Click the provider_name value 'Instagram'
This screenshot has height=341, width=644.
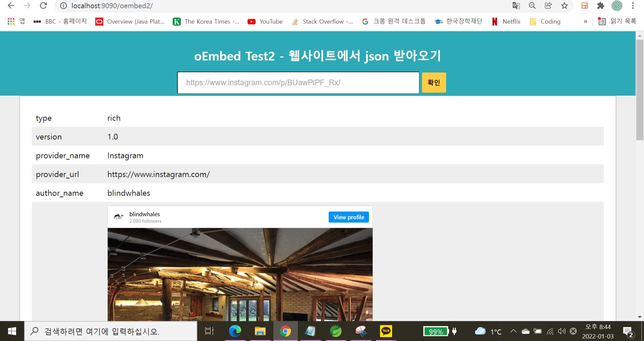pos(125,155)
